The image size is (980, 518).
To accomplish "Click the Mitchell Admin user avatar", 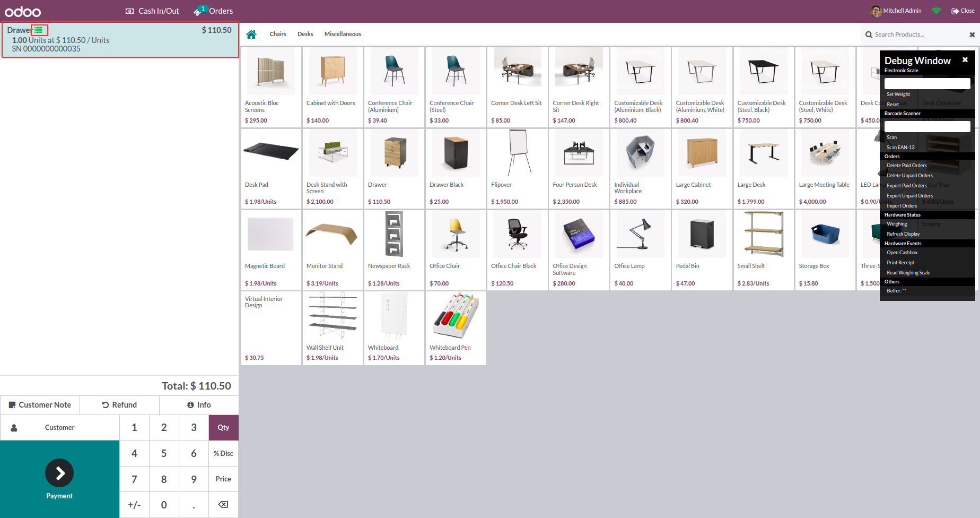I will pos(876,11).
